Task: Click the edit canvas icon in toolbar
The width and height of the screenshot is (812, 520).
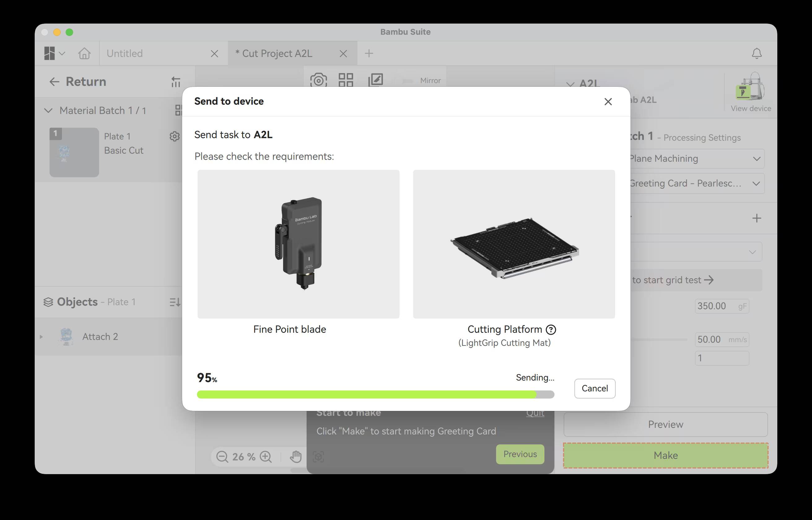Action: point(375,80)
